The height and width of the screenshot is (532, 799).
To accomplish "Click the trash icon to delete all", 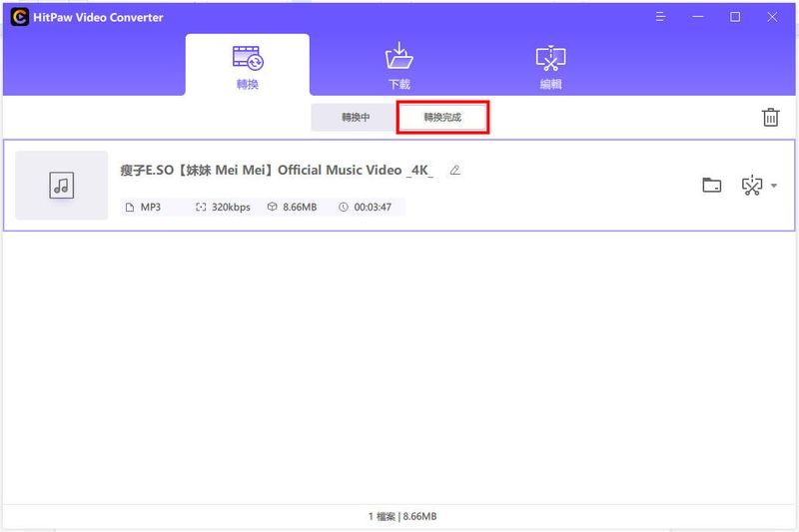I will pyautogui.click(x=770, y=117).
